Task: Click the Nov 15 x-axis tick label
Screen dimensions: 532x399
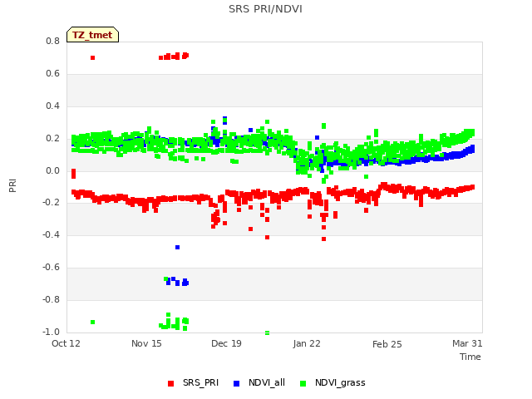Action: click(146, 343)
